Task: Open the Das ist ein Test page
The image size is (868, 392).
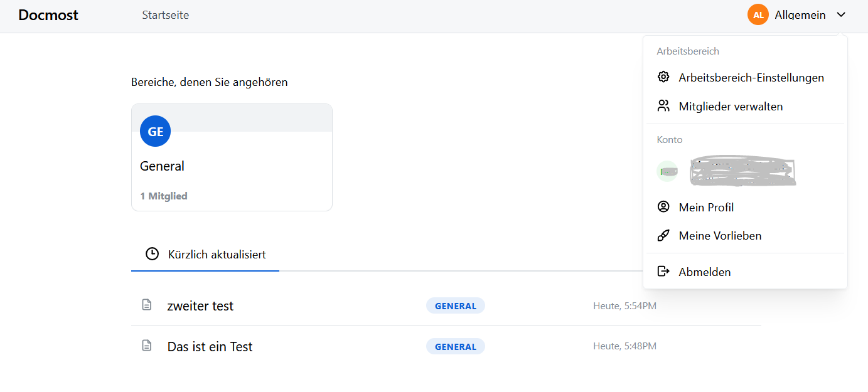Action: pyautogui.click(x=210, y=346)
